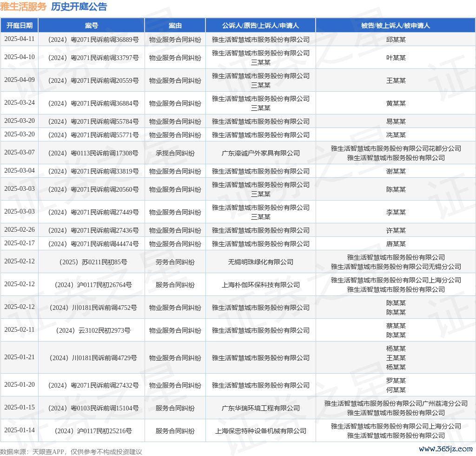The width and height of the screenshot is (476, 456).
Task: Select defendant cell 王某某 for 2025-04-09
Action: (x=396, y=80)
